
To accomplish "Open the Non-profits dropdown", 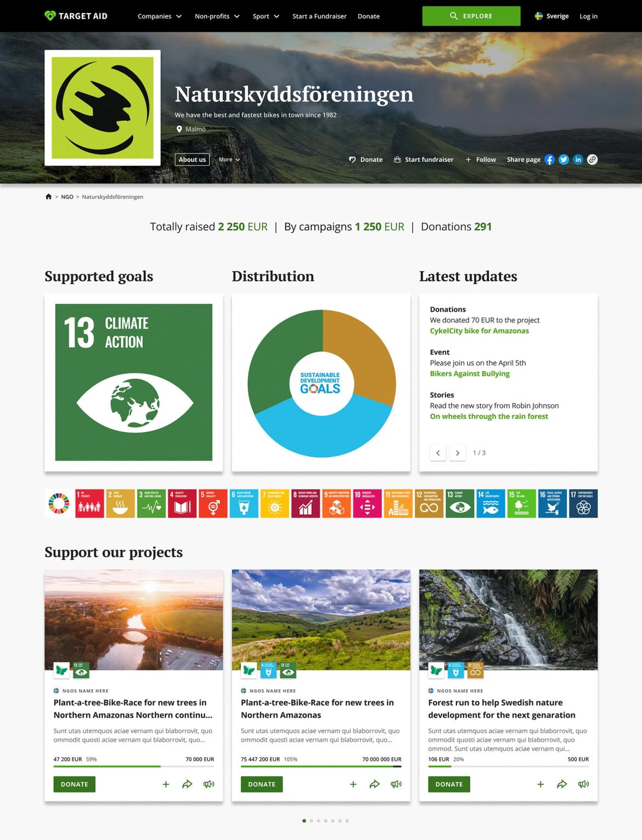I will pyautogui.click(x=217, y=16).
